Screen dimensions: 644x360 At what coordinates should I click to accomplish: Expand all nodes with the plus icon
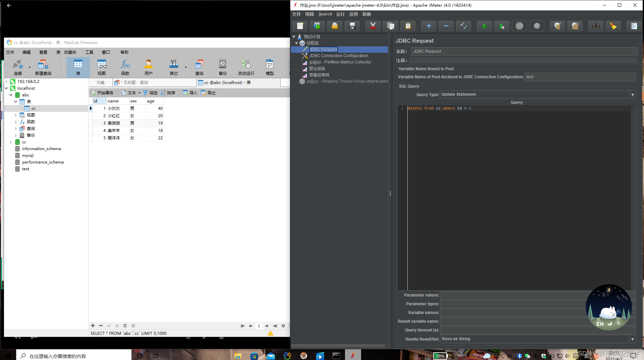click(x=429, y=26)
